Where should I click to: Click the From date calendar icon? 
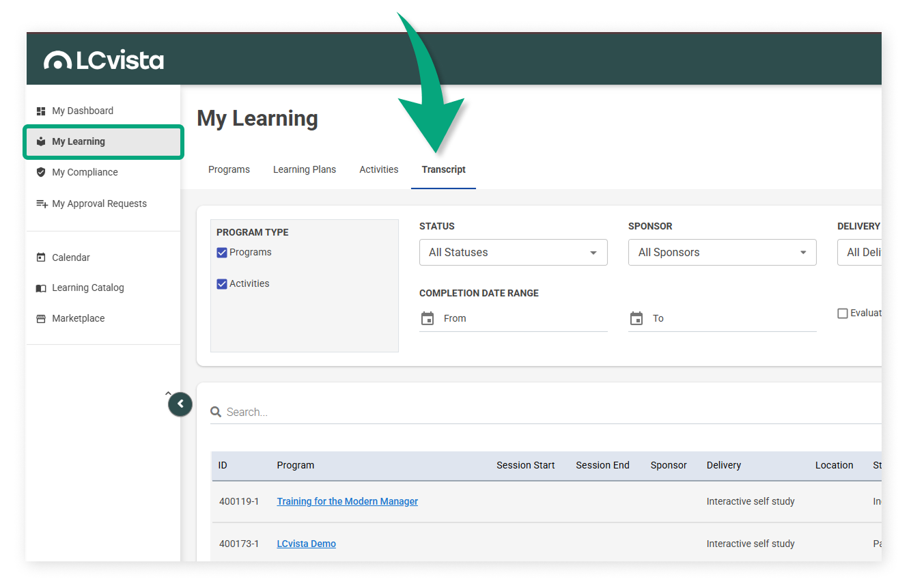pos(428,318)
